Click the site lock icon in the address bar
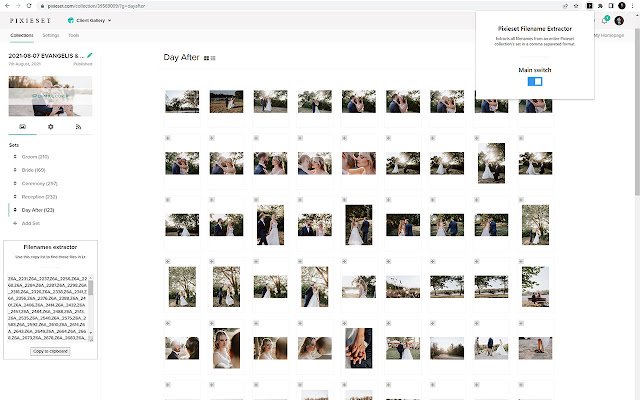 point(42,6)
